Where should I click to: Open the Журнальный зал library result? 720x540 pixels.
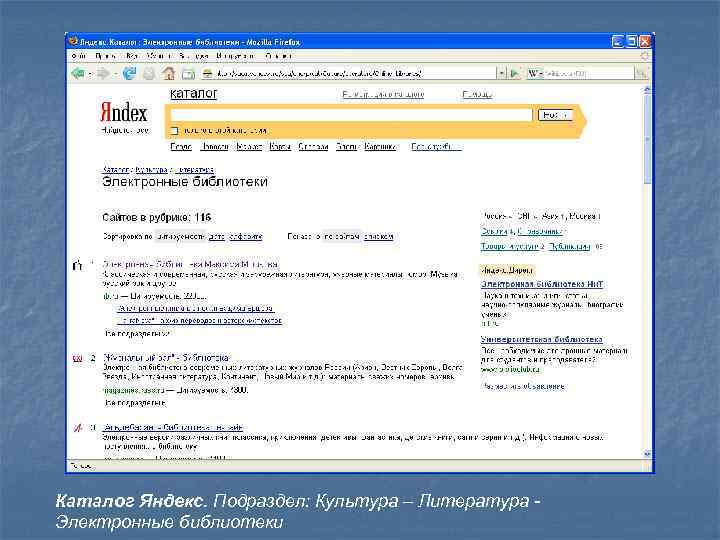tap(165, 357)
